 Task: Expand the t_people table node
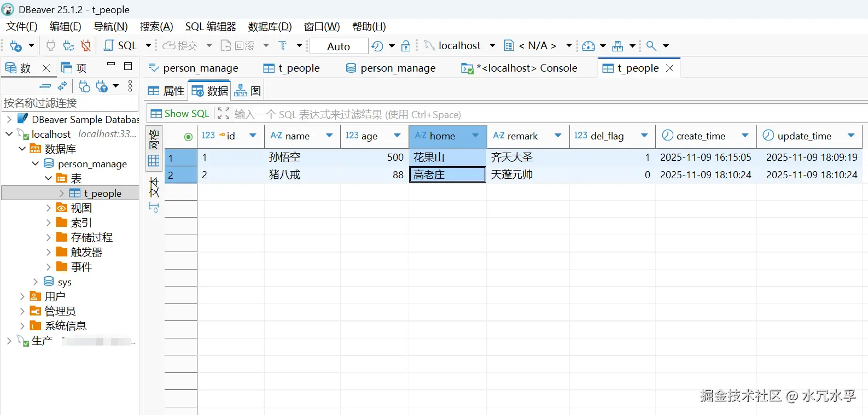tap(62, 193)
